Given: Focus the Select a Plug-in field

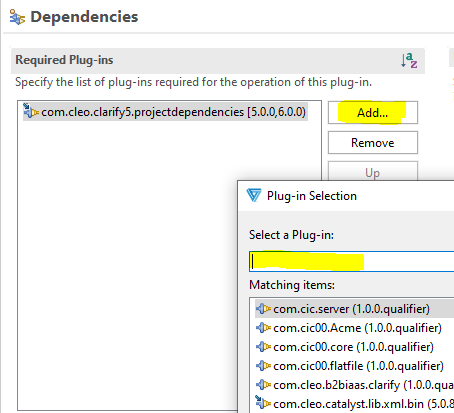Looking at the screenshot, I should pos(352,262).
